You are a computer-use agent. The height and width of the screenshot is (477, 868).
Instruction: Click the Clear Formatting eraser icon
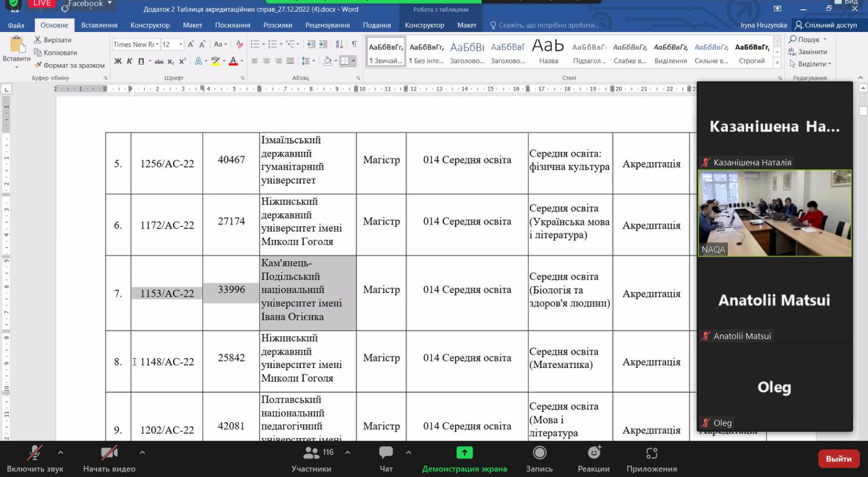239,44
